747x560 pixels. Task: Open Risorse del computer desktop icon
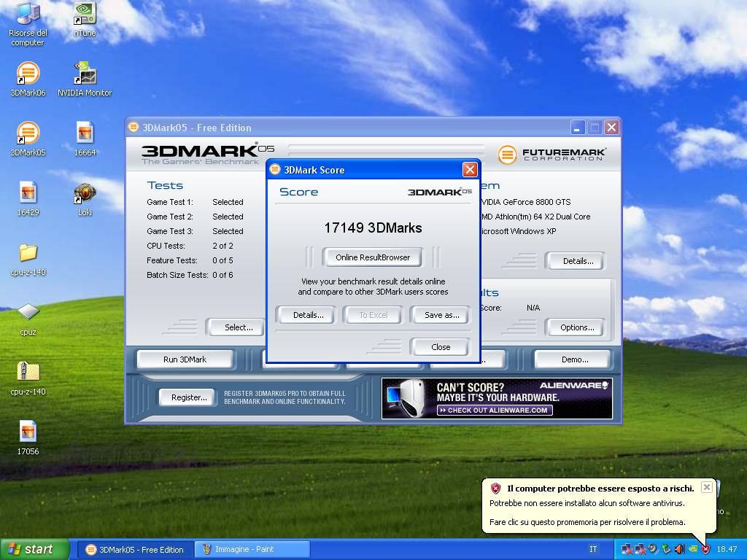tap(28, 23)
